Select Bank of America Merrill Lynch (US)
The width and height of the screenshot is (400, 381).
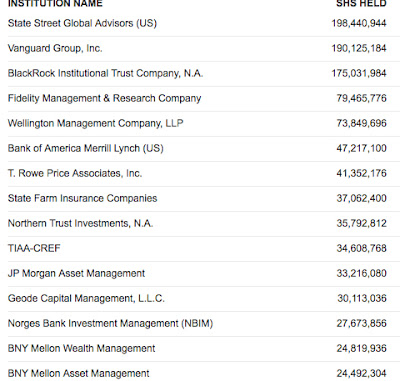tap(86, 148)
